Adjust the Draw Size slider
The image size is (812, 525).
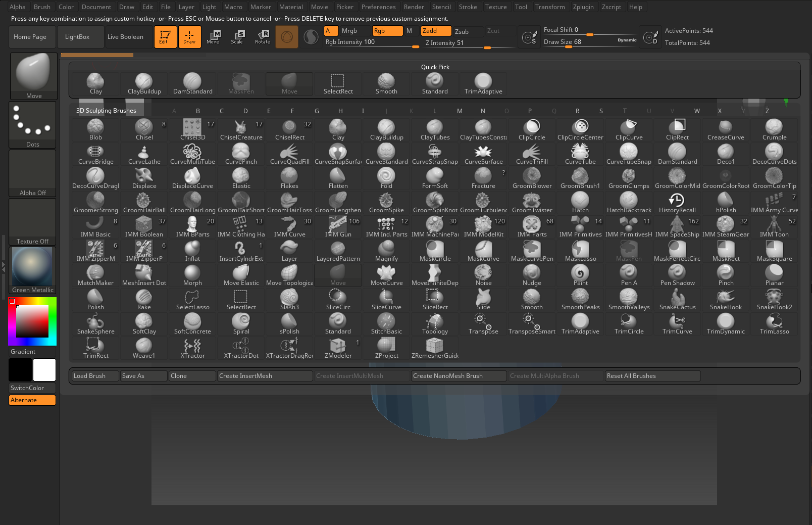[590, 42]
